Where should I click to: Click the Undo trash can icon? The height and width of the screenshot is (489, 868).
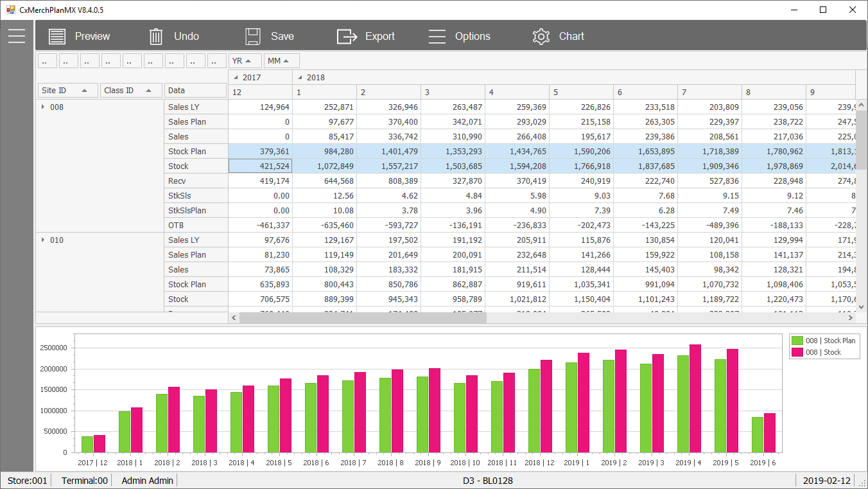click(156, 37)
